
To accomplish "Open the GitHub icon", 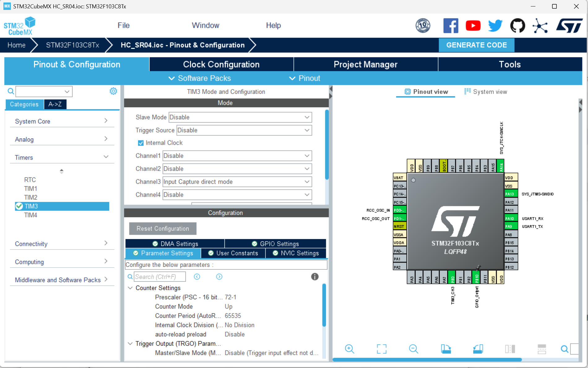I will tap(517, 26).
